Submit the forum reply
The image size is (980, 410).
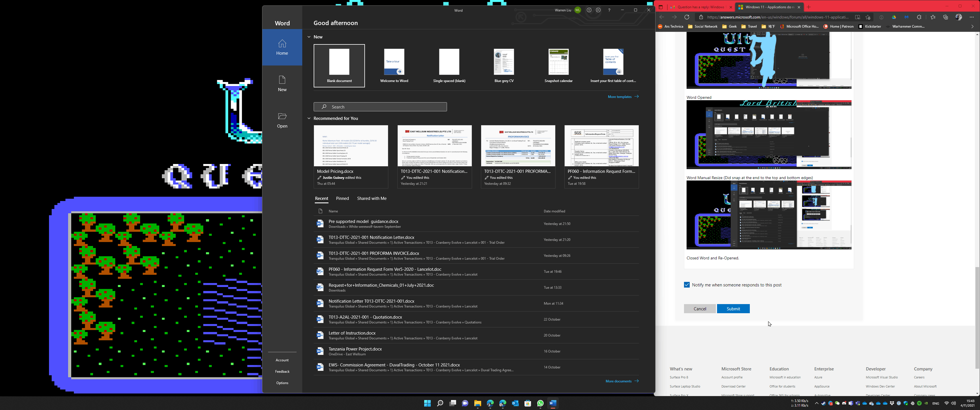(733, 309)
